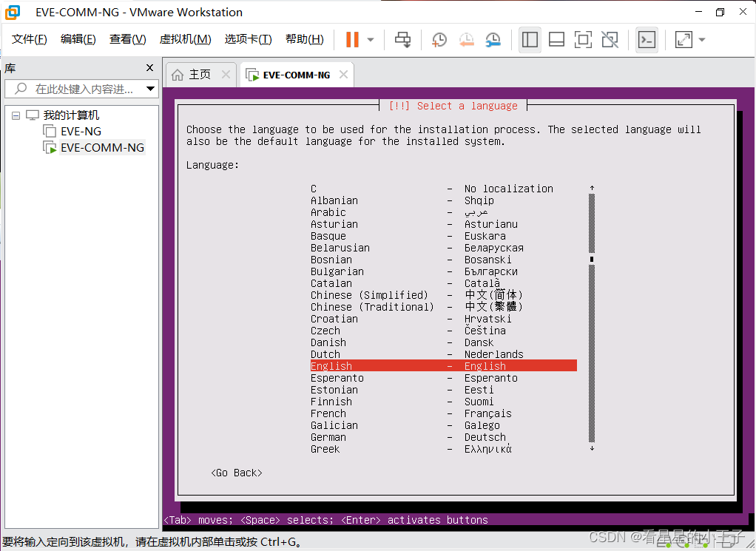Select Danish language
This screenshot has height=551, width=756.
444,342
